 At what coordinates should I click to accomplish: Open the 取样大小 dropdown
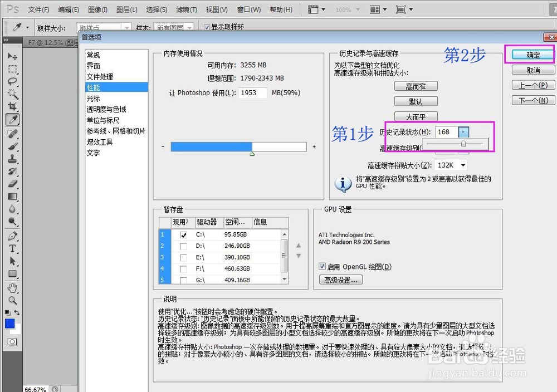click(127, 27)
